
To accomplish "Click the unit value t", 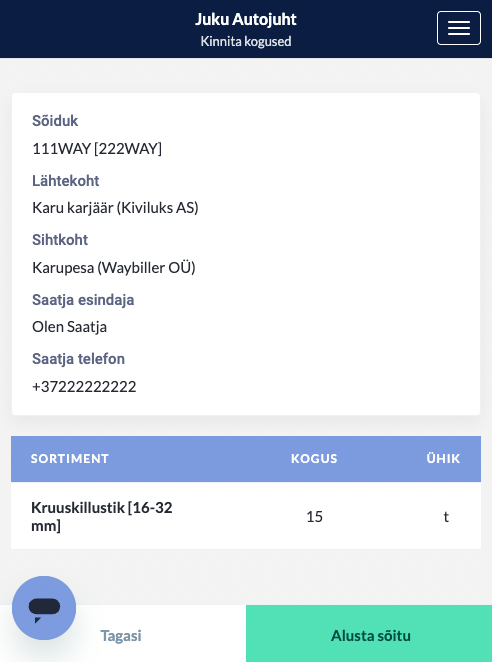I will [x=446, y=516].
